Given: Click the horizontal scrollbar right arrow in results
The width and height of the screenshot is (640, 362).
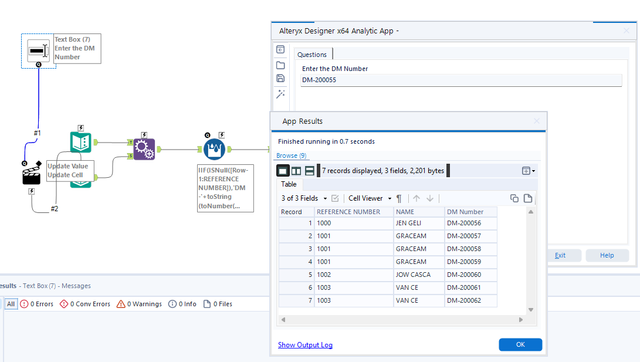Looking at the screenshot, I should [521, 320].
